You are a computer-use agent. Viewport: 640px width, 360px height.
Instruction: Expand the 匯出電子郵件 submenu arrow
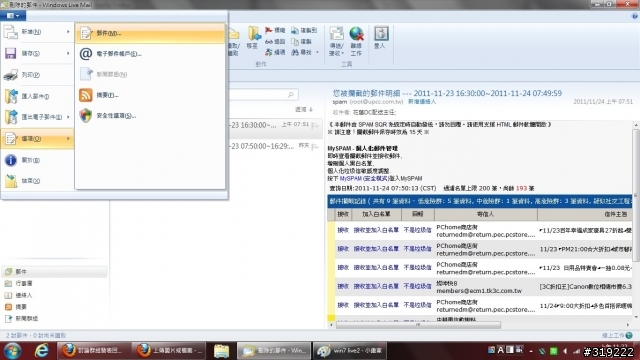[x=68, y=117]
